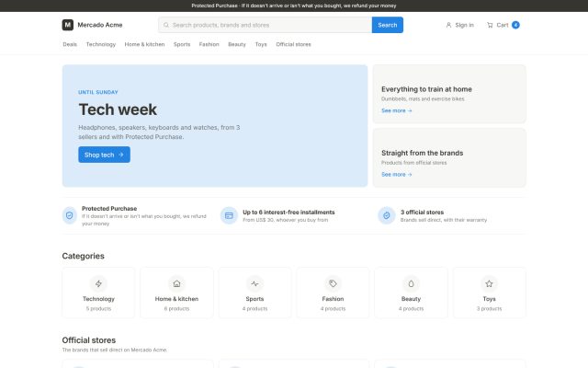The image size is (588, 368).
Task: Open Deals in the navigation bar
Action: (x=70, y=44)
